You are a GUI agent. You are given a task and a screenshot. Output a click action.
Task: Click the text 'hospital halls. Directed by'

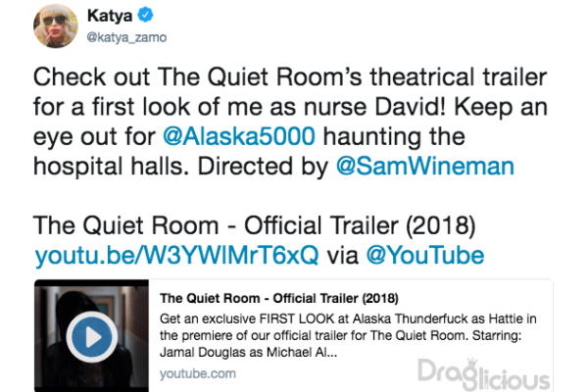pyautogui.click(x=181, y=167)
